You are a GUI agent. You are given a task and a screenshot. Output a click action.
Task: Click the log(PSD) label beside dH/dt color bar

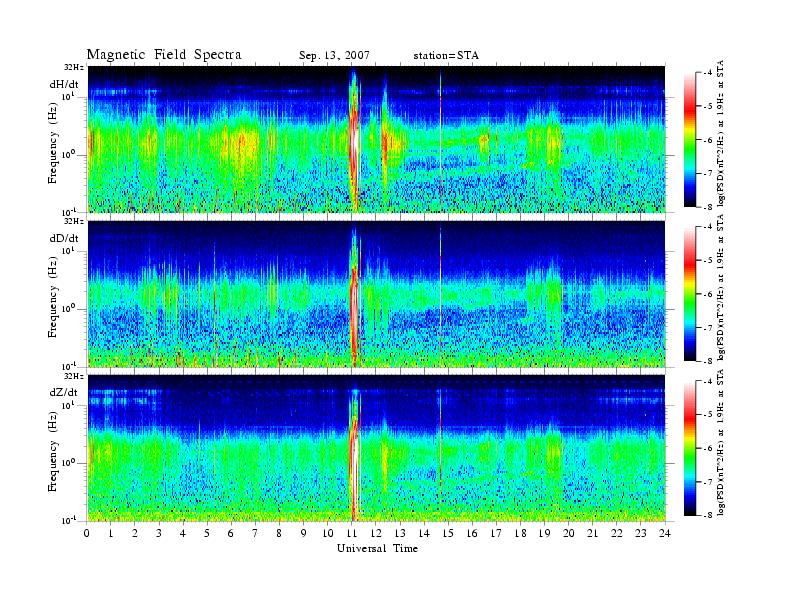pos(720,133)
